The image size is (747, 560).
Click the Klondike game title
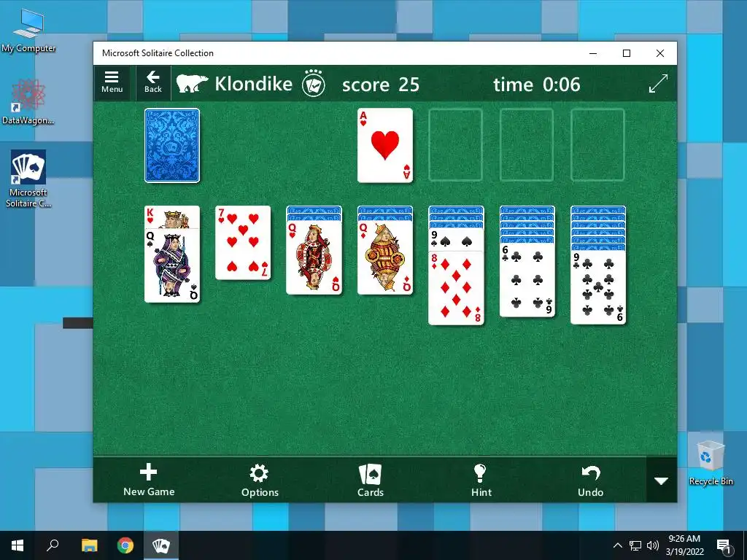coord(253,84)
